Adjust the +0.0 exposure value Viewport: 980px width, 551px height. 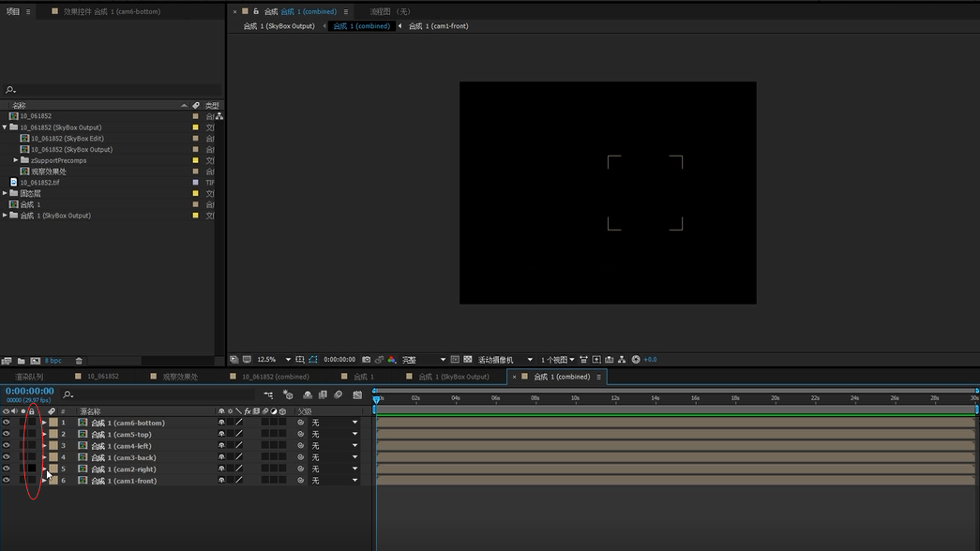[x=650, y=360]
